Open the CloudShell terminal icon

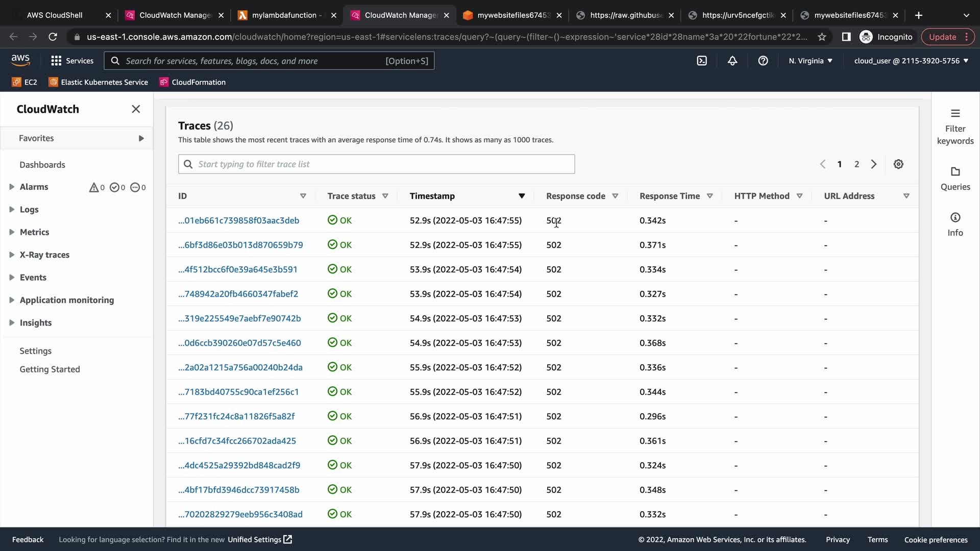pyautogui.click(x=702, y=61)
